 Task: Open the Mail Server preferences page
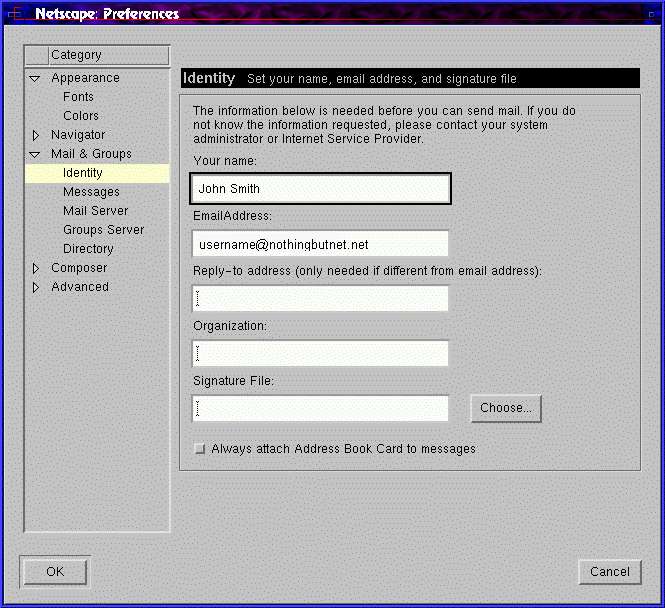[95, 211]
